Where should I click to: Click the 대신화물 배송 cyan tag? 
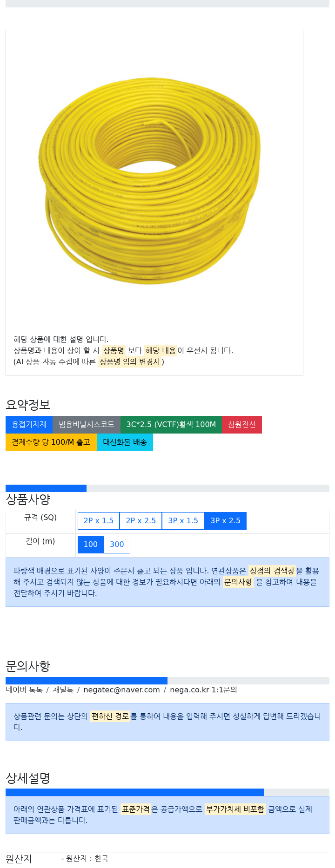coord(125,442)
